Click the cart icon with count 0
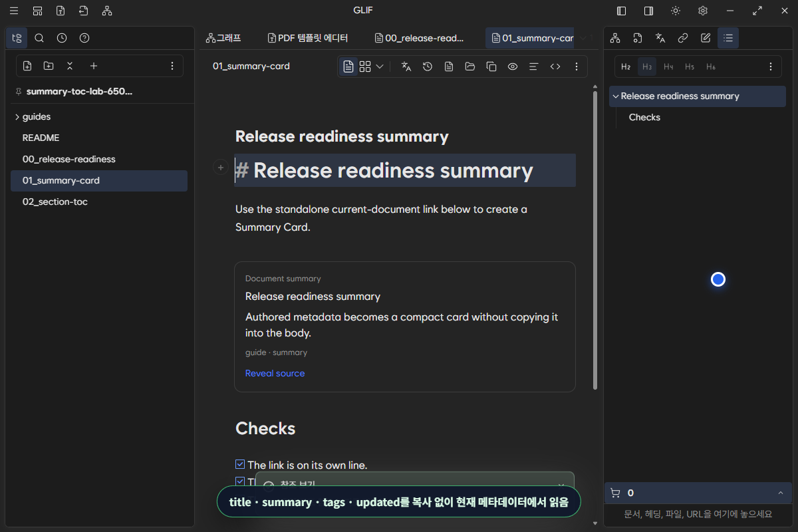This screenshot has height=532, width=798. 615,493
